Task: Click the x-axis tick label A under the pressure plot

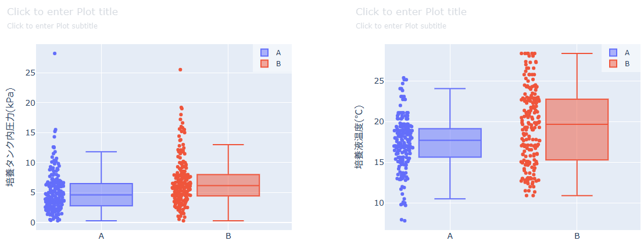Action: (x=101, y=236)
